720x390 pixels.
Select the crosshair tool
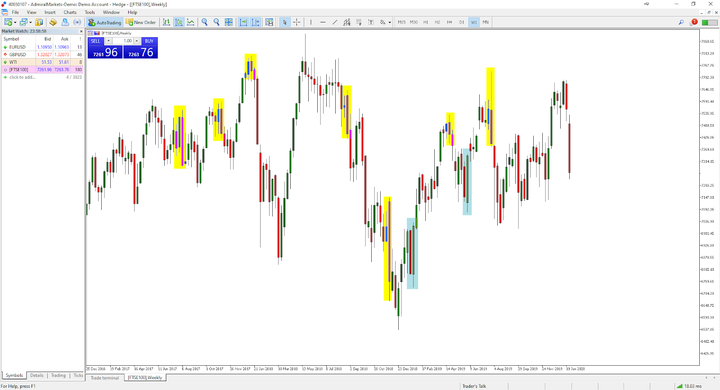point(297,22)
